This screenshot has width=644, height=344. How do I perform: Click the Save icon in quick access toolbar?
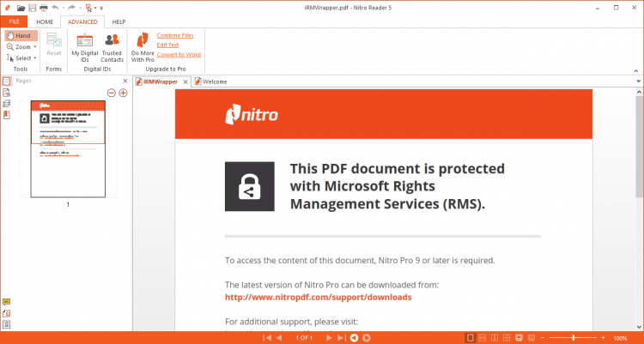tap(32, 8)
